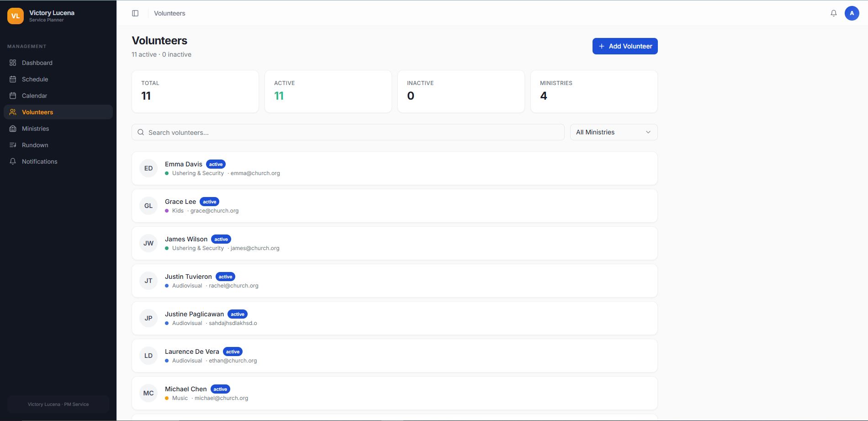This screenshot has height=421, width=868.
Task: Click Justine Paglicawan's active status badge
Action: tap(238, 314)
